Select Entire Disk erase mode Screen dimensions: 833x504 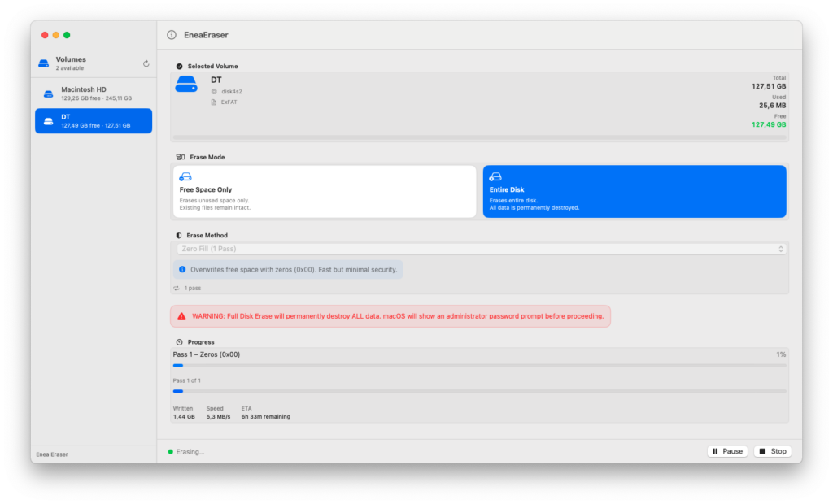pyautogui.click(x=635, y=192)
